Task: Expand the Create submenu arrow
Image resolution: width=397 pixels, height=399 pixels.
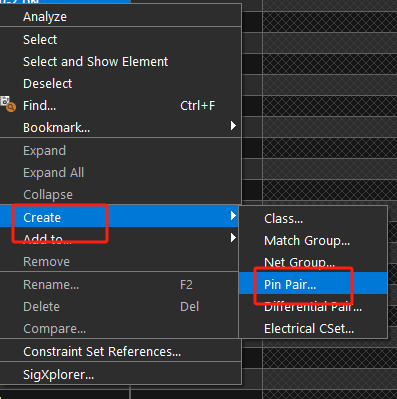Action: (x=233, y=216)
